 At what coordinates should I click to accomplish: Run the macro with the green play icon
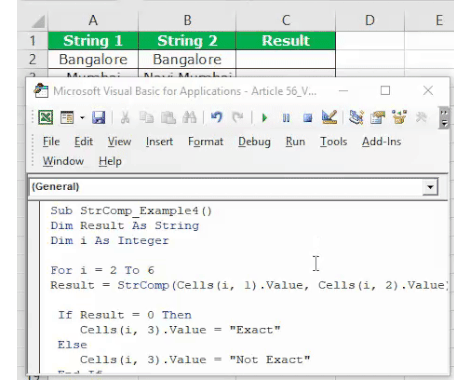click(x=265, y=118)
